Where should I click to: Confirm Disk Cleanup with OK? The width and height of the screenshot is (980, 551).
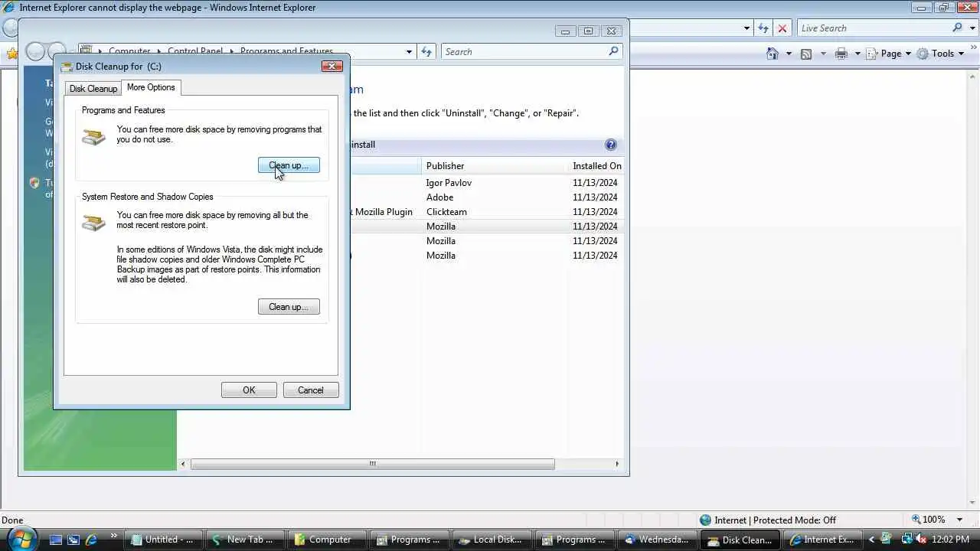coord(249,390)
